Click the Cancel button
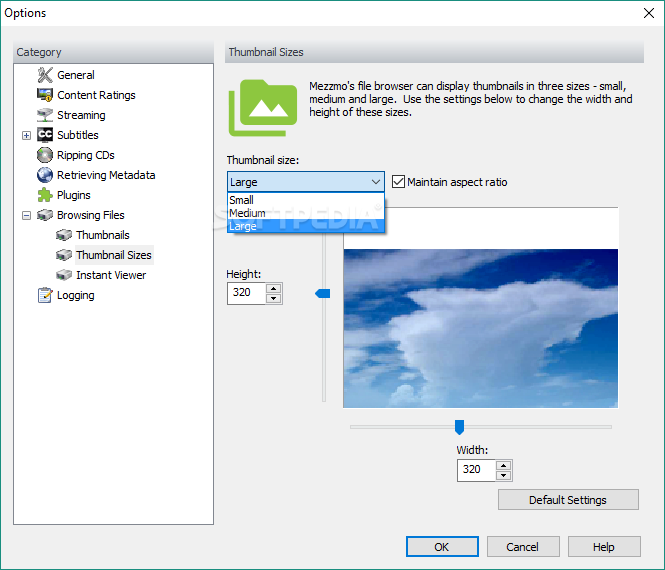Viewport: 665px width, 570px height. point(522,547)
